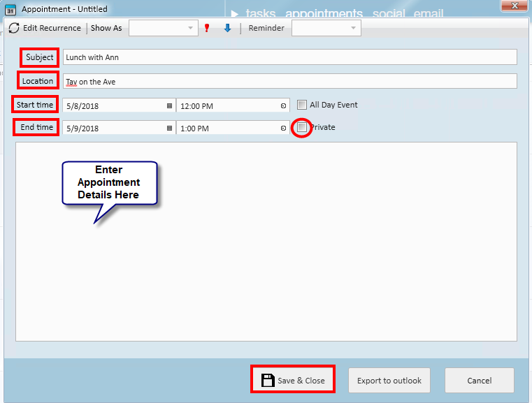Click the Edit Recurrence circular arrow icon
This screenshot has width=532, height=403.
pyautogui.click(x=14, y=28)
